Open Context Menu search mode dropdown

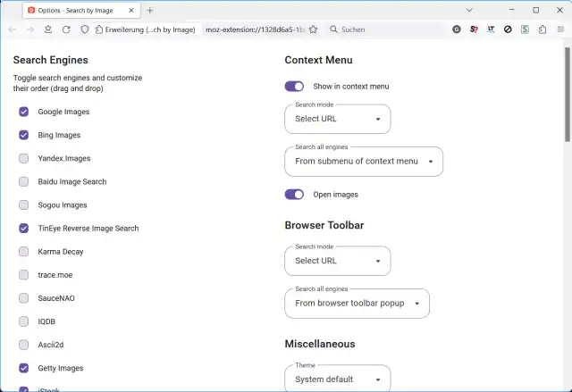click(x=338, y=119)
